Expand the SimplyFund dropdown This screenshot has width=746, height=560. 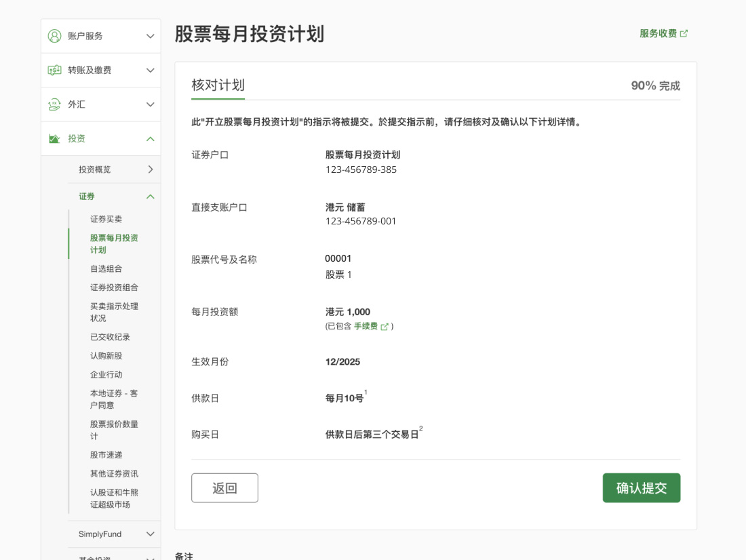tap(151, 534)
